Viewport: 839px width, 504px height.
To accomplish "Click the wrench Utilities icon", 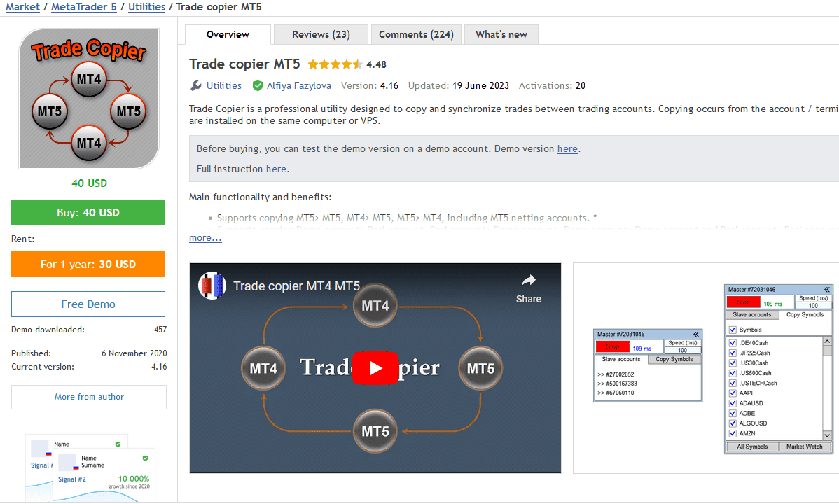I will tap(196, 85).
